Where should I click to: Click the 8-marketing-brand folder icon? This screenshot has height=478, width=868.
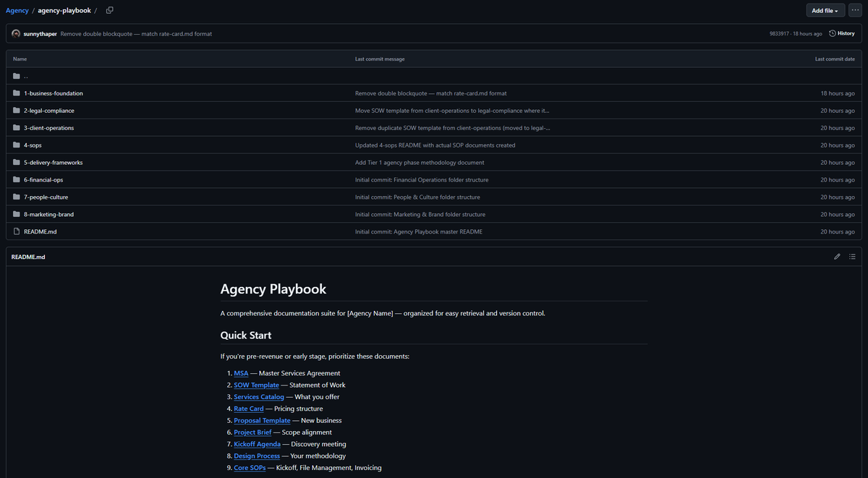[x=17, y=215]
